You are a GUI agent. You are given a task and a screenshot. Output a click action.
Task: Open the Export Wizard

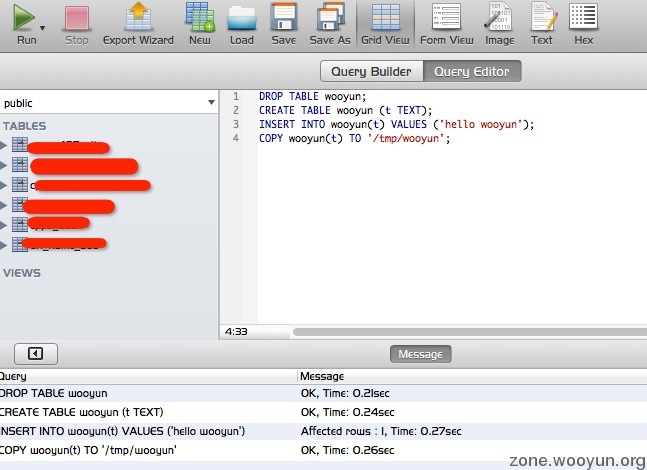click(139, 18)
